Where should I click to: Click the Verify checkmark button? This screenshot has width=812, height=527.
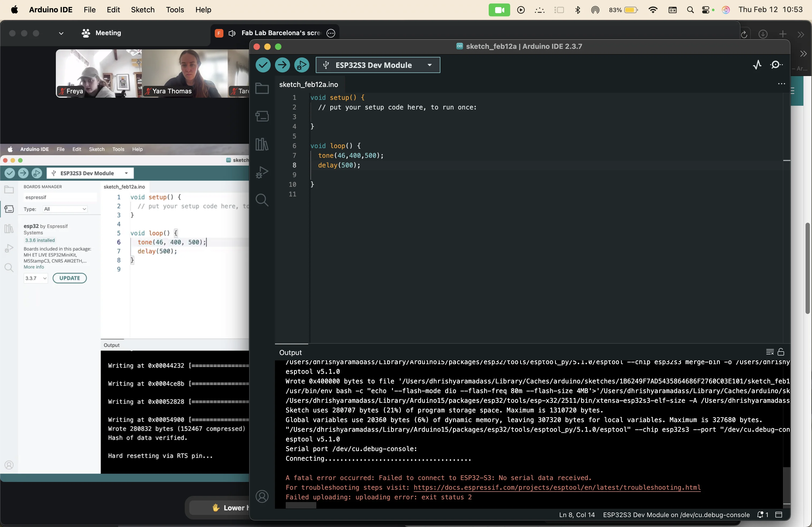[x=263, y=65]
